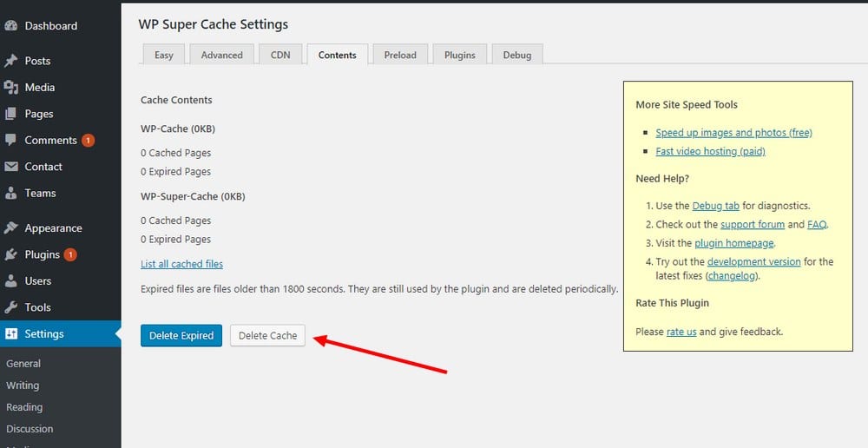
Task: Open List all cached files link
Action: coord(181,264)
